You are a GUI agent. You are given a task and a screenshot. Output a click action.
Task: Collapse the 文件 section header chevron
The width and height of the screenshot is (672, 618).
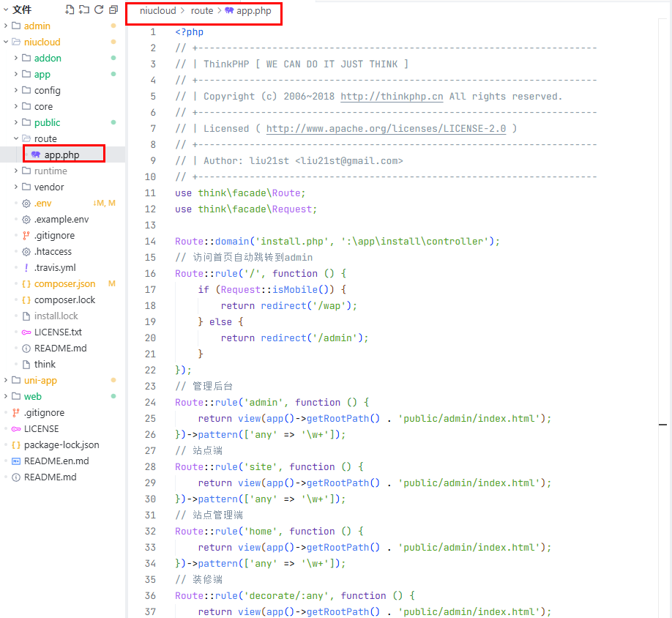pos(6,10)
